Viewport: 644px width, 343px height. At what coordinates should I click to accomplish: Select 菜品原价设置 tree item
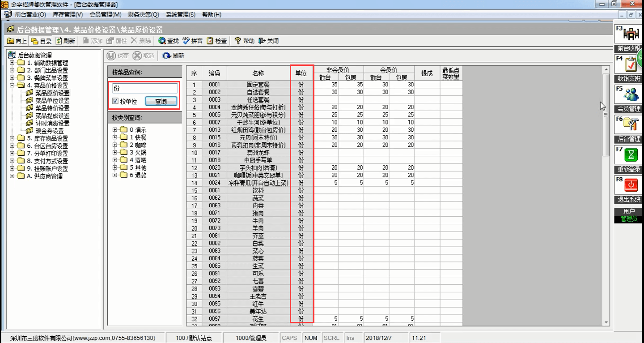(x=52, y=93)
